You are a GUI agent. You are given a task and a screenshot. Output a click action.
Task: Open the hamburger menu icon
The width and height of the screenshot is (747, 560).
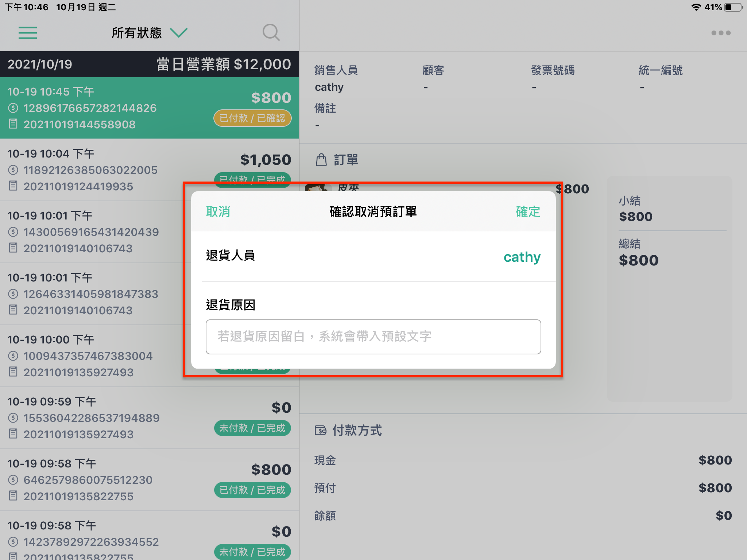point(28,33)
